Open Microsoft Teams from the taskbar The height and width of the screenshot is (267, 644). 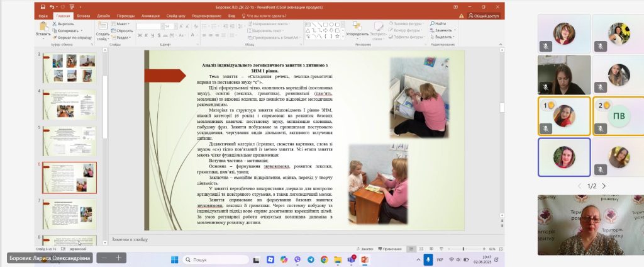tap(352, 259)
